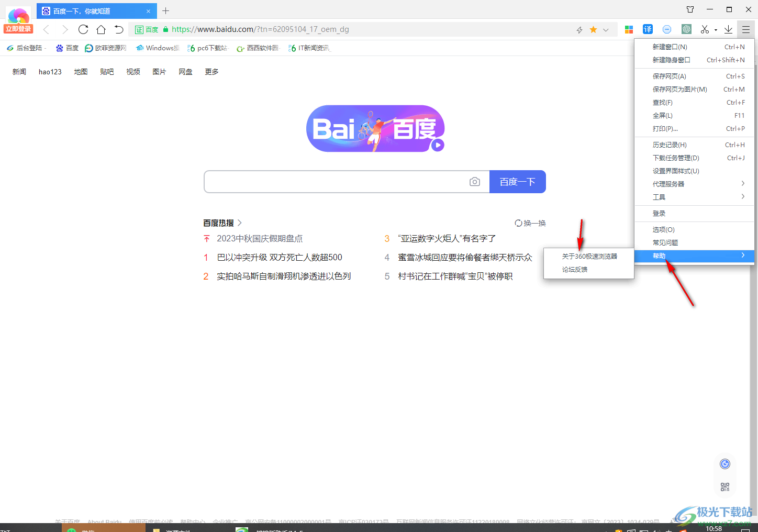Screen dimensions: 758x532
Task: Open a new tab with plus button
Action: click(x=166, y=10)
